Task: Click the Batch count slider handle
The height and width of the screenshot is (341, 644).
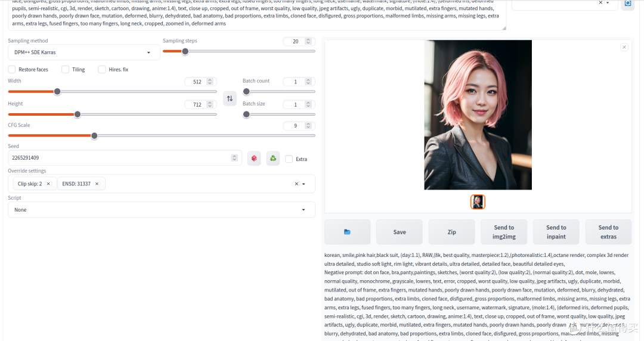Action: pos(246,92)
